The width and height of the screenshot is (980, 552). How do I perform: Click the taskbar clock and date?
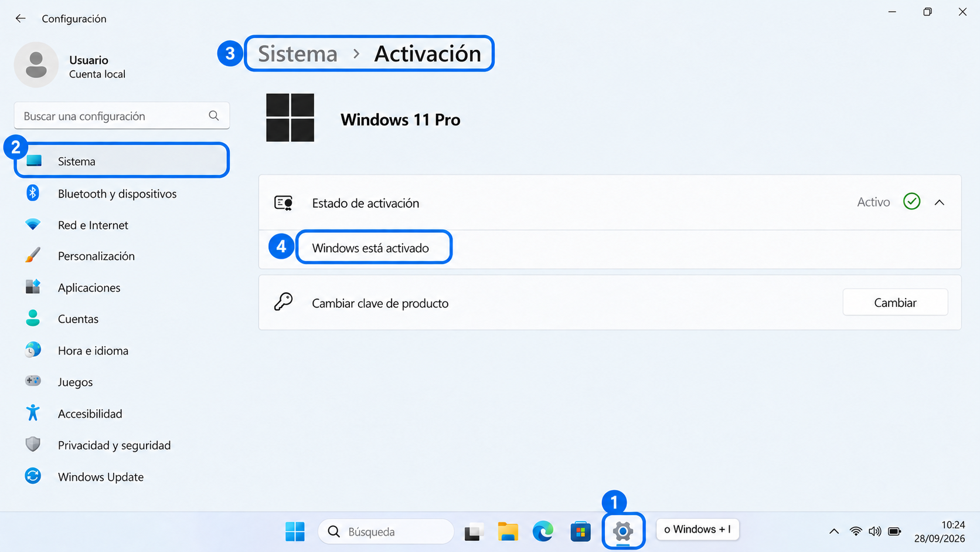tap(939, 531)
